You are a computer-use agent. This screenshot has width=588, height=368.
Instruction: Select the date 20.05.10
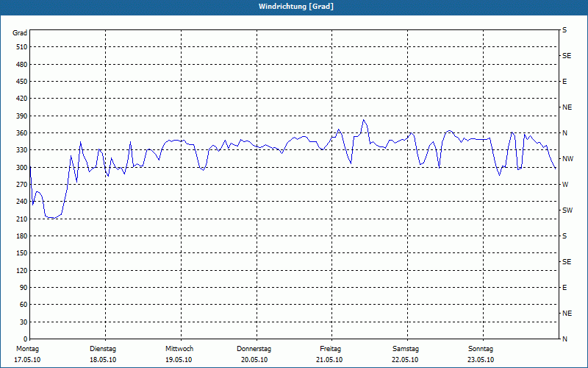pos(254,360)
